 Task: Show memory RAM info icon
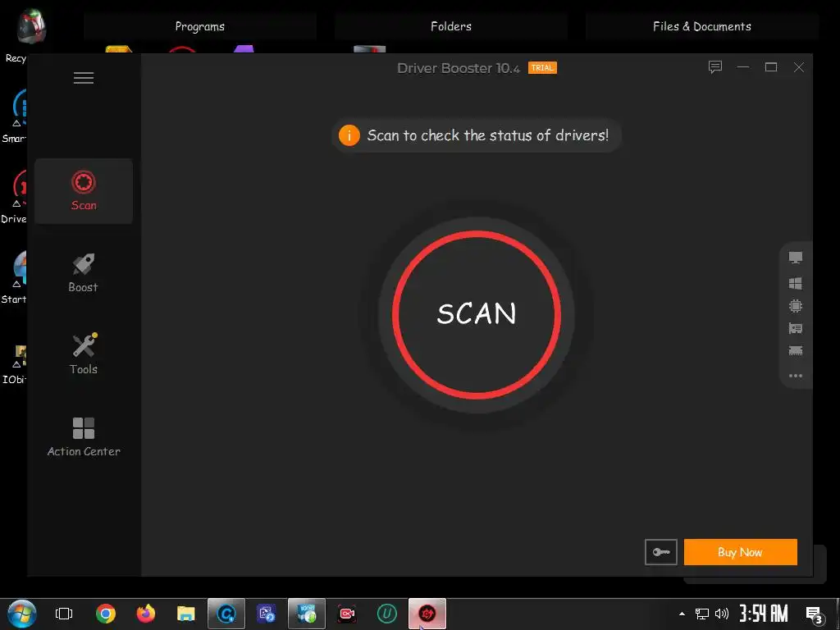(796, 351)
